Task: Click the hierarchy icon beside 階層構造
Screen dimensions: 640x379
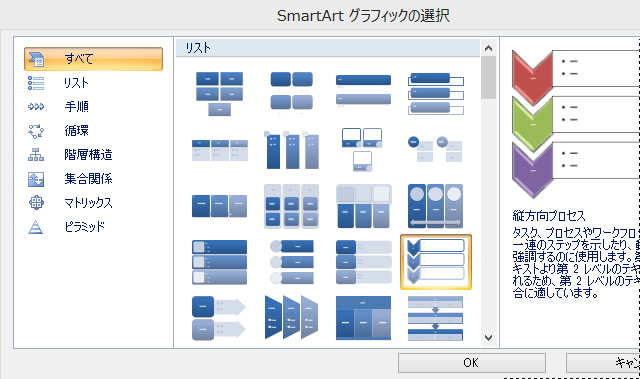Action: click(36, 155)
